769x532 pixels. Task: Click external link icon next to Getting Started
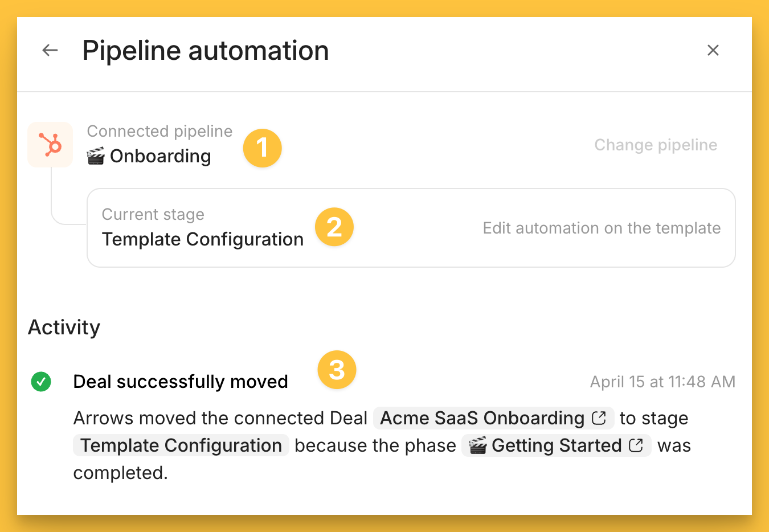pyautogui.click(x=636, y=445)
